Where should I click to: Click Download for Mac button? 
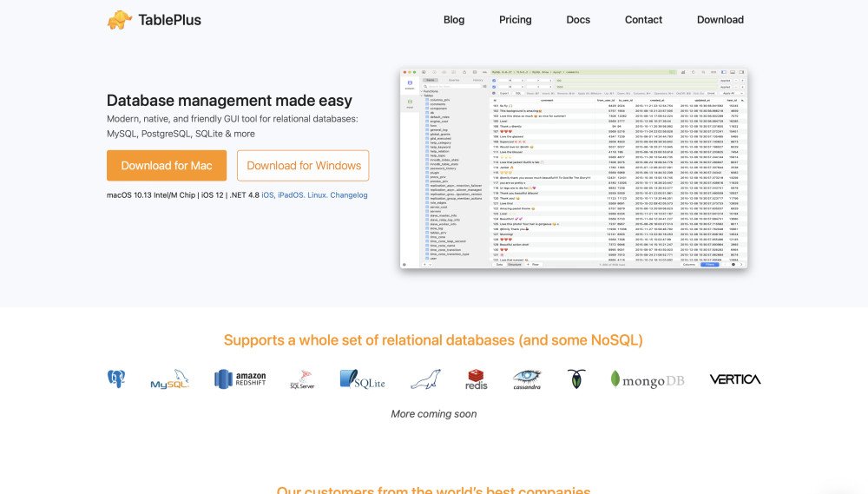(167, 166)
